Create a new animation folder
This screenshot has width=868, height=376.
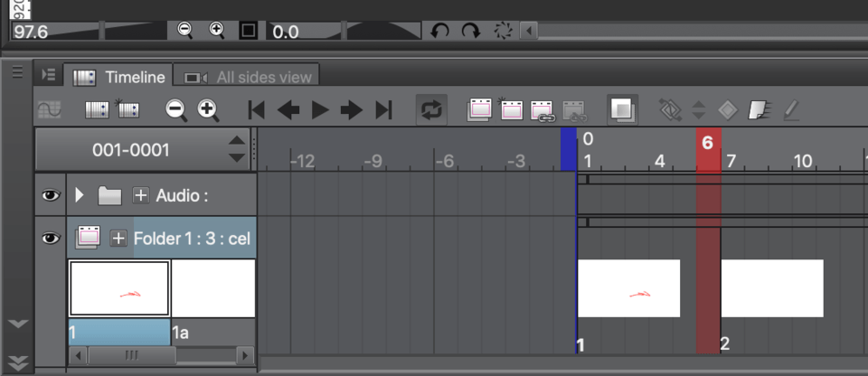[479, 109]
